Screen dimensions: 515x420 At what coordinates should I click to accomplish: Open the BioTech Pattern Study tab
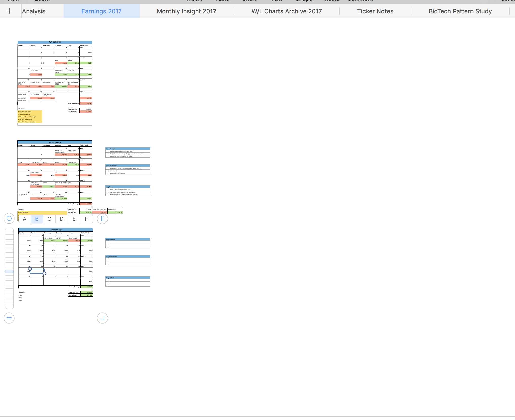[460, 11]
